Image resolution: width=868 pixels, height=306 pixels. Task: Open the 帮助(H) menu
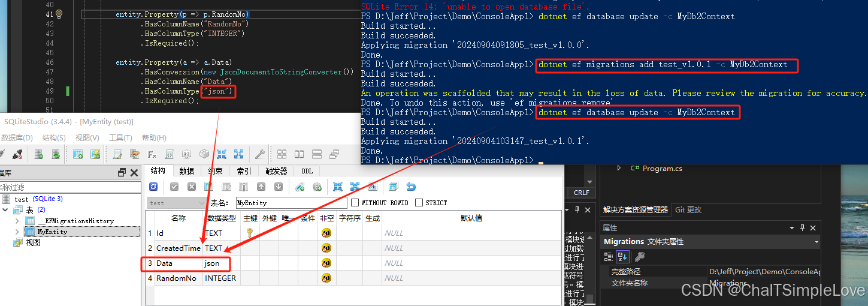tap(154, 137)
